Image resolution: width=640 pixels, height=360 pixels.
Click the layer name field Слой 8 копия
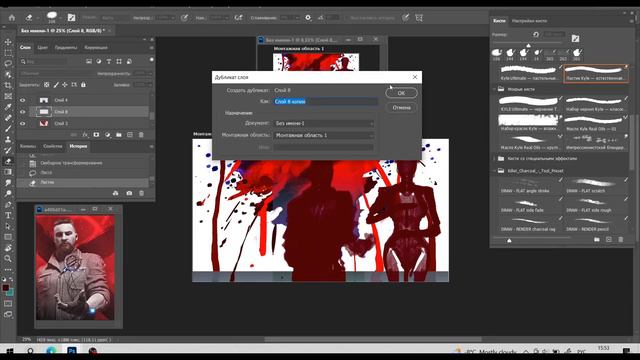tap(325, 102)
